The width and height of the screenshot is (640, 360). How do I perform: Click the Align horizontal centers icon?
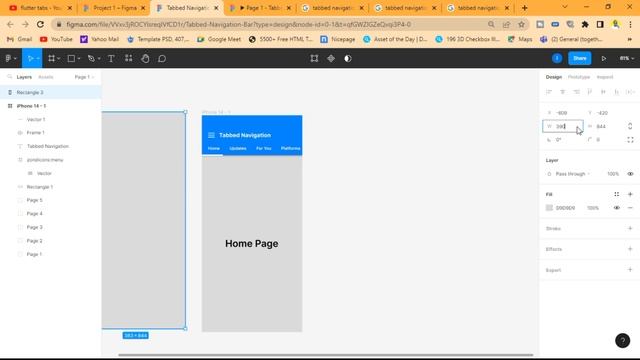[562, 92]
